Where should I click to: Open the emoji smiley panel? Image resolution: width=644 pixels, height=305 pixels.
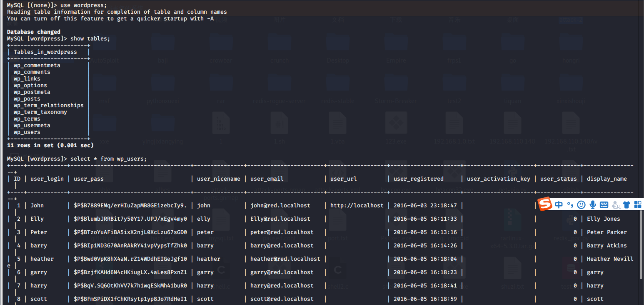[x=582, y=204]
